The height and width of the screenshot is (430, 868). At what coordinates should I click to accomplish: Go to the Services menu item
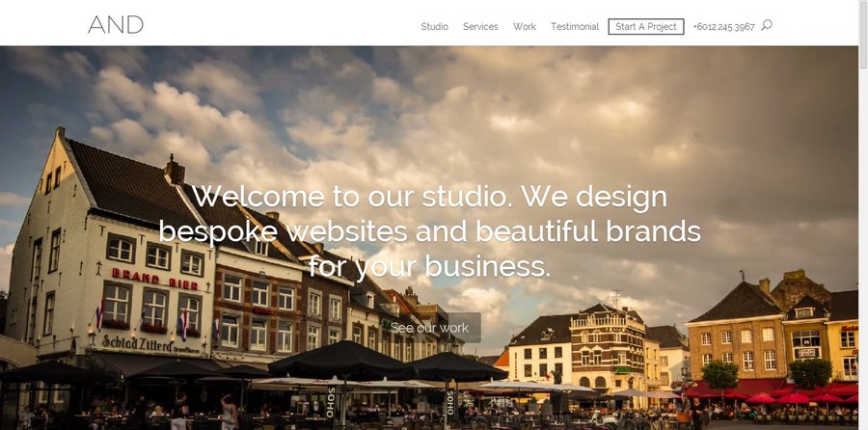480,27
